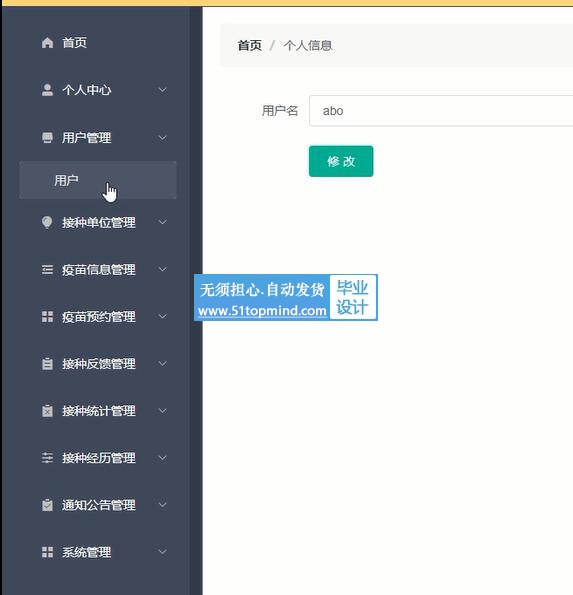Click the person icon for 个人中心
The image size is (573, 595).
coord(47,90)
